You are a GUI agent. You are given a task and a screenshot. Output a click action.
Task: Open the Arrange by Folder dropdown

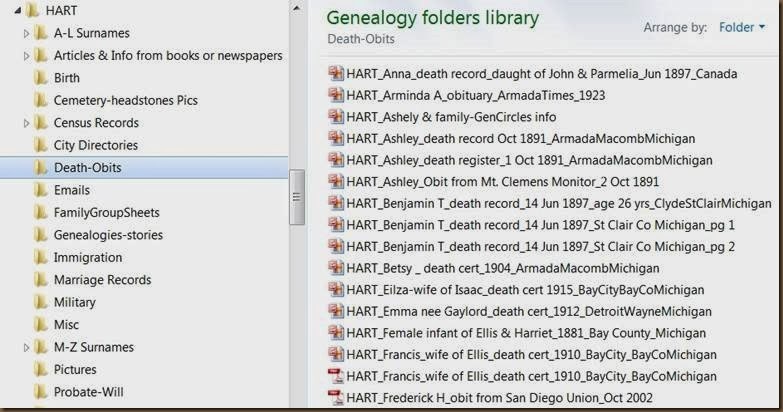point(743,28)
